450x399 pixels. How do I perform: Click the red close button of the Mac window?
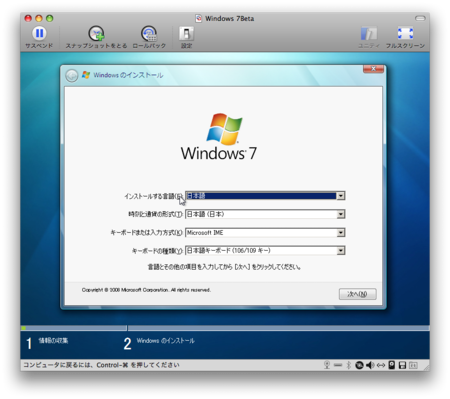28,18
